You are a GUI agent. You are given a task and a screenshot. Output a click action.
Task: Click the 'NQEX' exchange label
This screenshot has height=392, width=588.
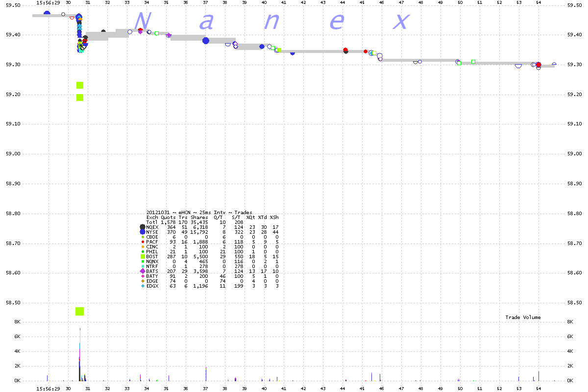[x=152, y=227]
